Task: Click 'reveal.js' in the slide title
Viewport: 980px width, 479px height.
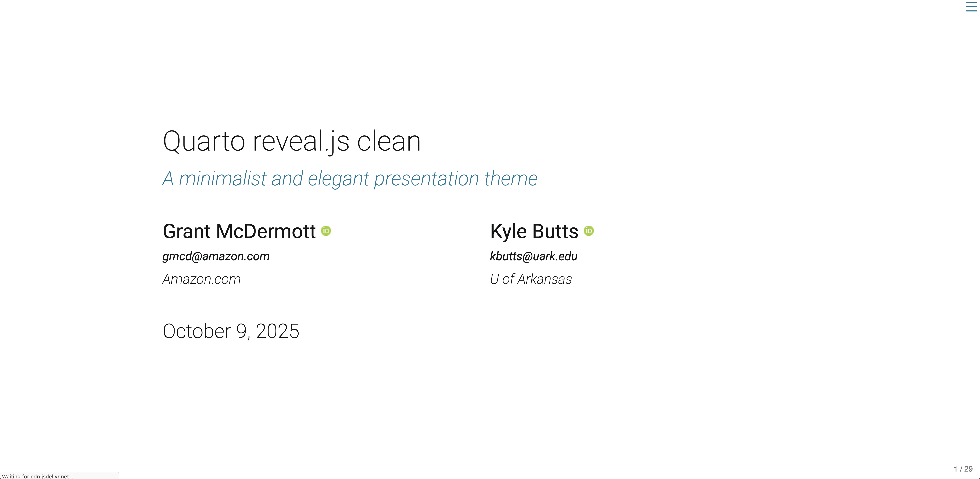Action: 301,141
